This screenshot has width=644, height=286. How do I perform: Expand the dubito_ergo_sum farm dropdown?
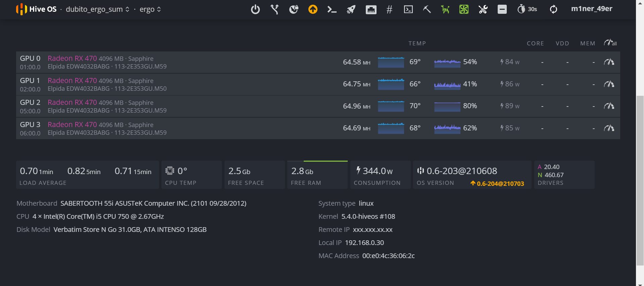(97, 9)
